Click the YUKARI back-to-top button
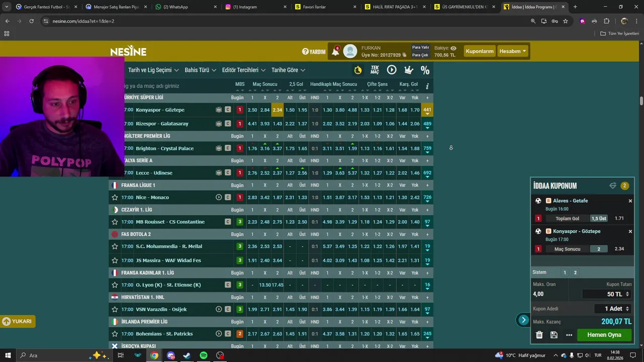Image resolution: width=644 pixels, height=362 pixels. tap(18, 321)
